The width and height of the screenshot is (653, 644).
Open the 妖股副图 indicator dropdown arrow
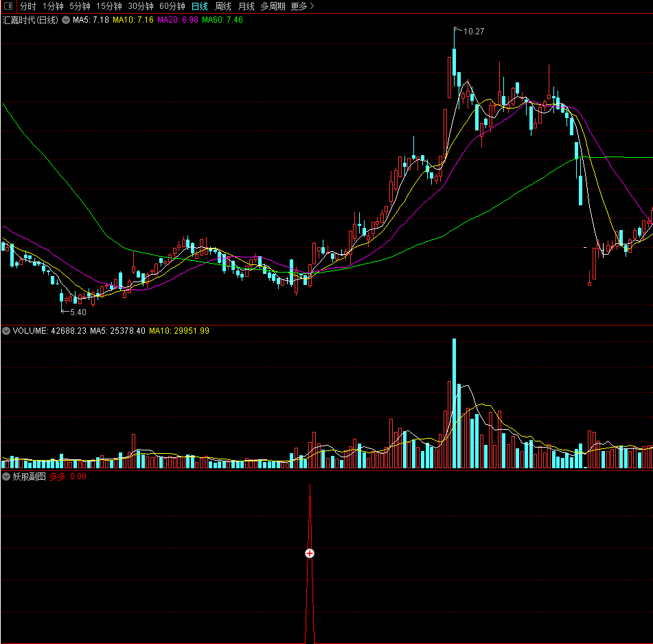(6, 476)
